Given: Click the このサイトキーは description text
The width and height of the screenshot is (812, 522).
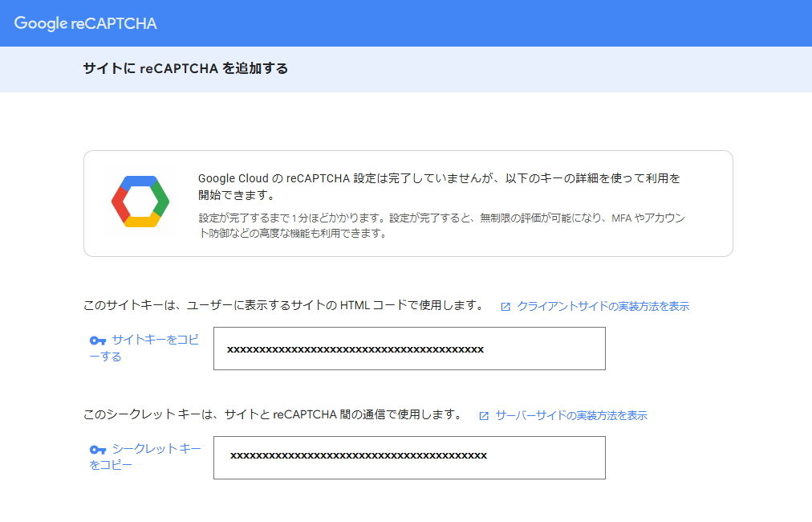Looking at the screenshot, I should click(284, 306).
